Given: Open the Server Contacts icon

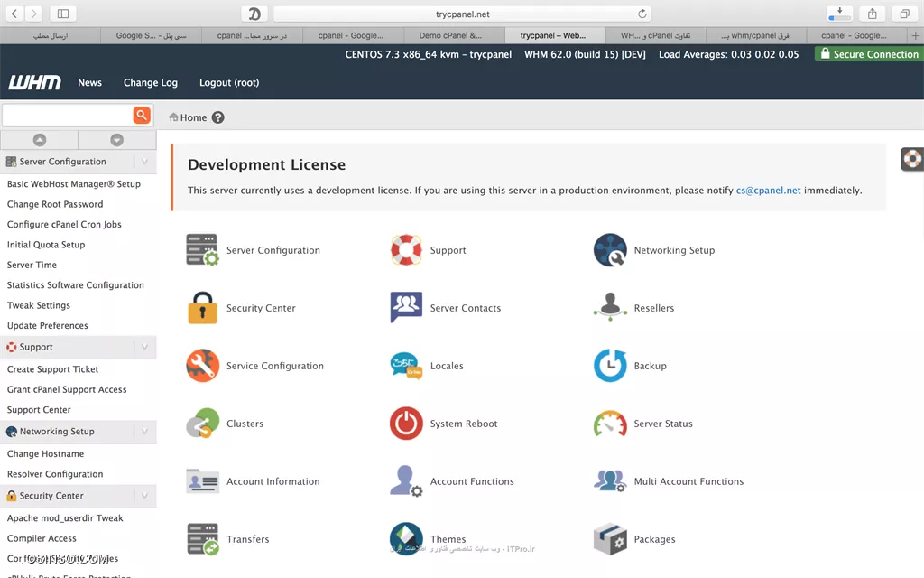Looking at the screenshot, I should coord(406,307).
